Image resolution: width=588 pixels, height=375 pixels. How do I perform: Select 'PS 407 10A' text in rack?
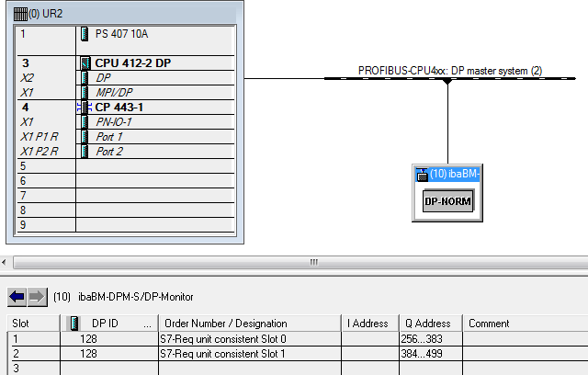coord(121,34)
